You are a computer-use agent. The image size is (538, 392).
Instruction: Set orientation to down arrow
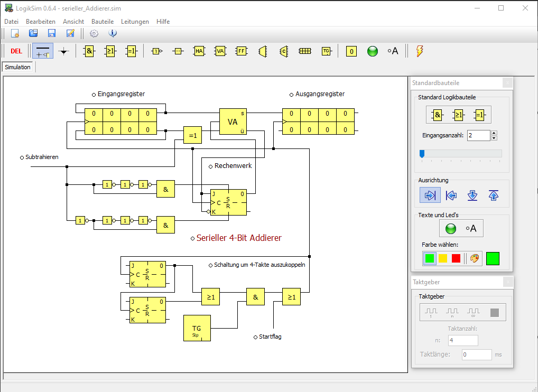[472, 195]
